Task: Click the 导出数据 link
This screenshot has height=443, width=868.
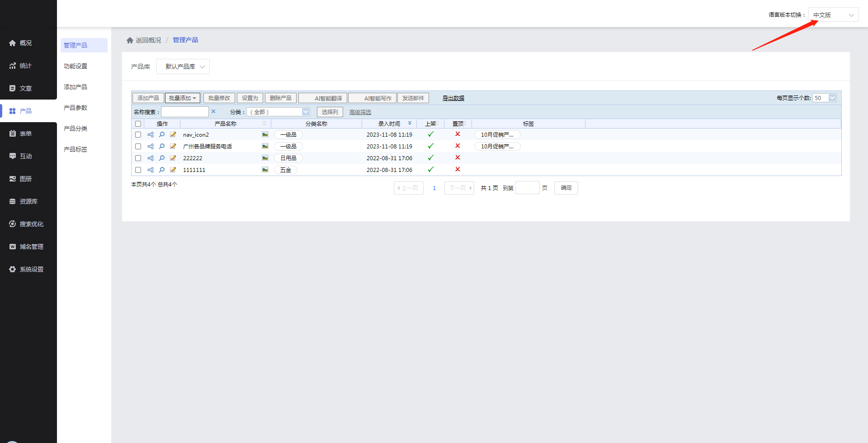Action: click(x=453, y=98)
